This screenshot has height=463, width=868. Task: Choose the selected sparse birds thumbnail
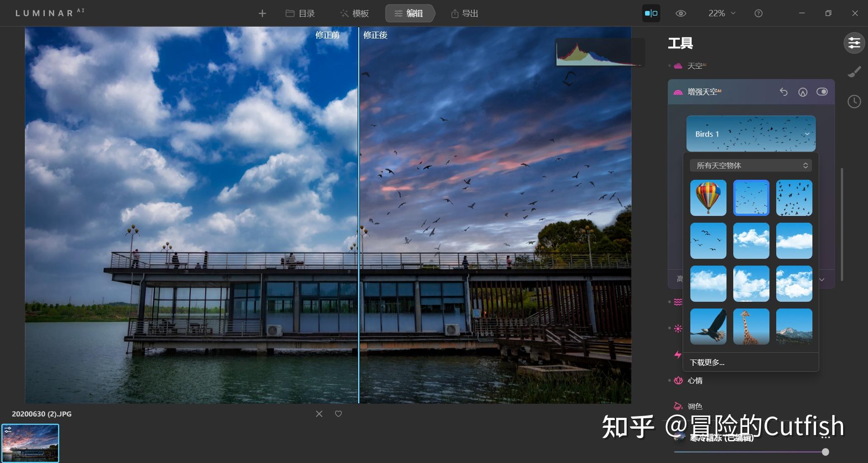tap(751, 198)
